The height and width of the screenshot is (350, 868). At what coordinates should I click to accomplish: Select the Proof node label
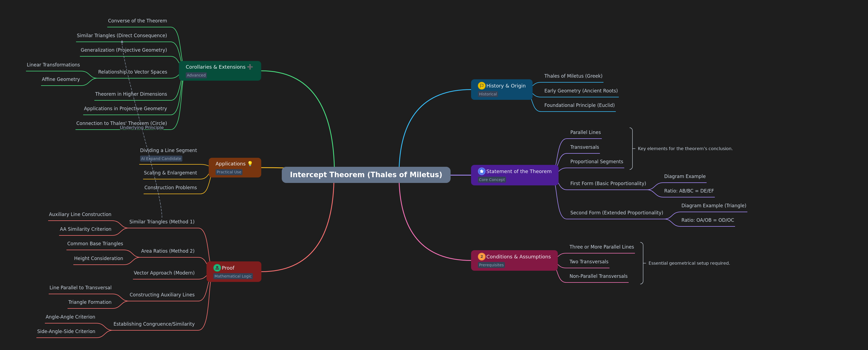point(228,268)
